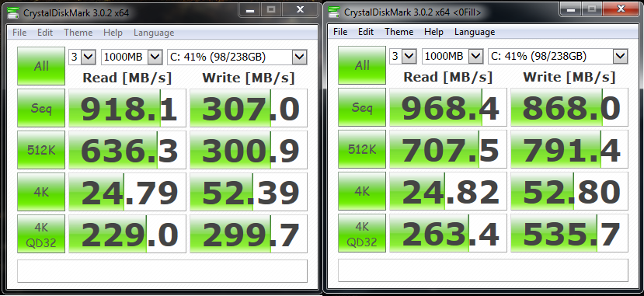Expand test count dropdown in 0Fill window

click(409, 56)
